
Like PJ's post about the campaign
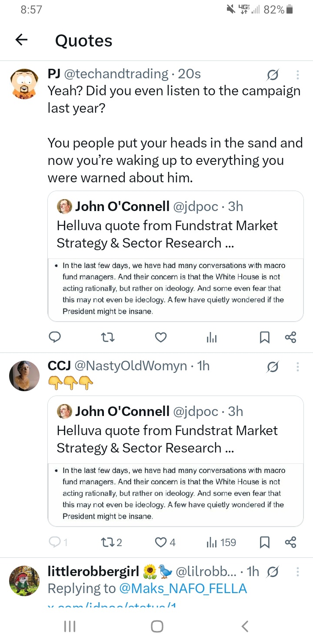[161, 337]
